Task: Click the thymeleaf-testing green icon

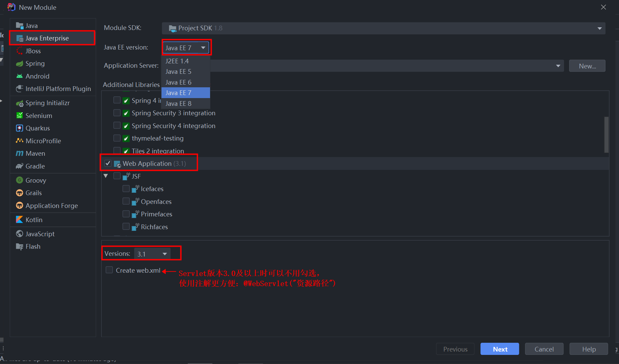Action: coord(126,138)
